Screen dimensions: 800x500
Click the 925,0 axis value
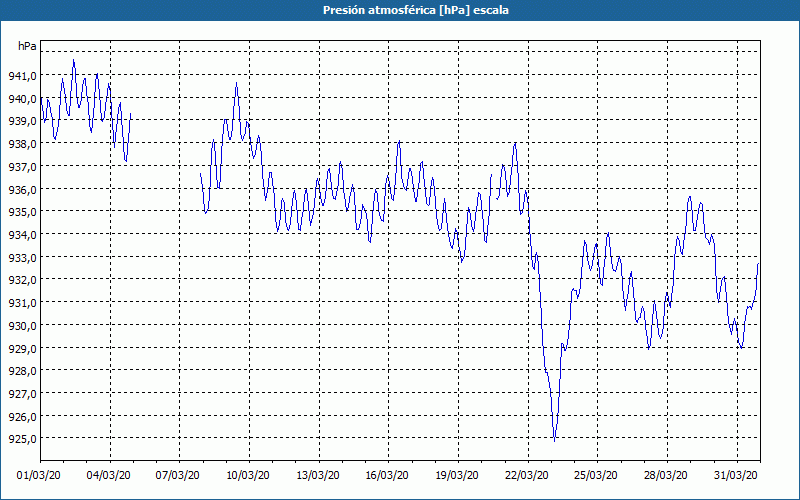pos(22,439)
